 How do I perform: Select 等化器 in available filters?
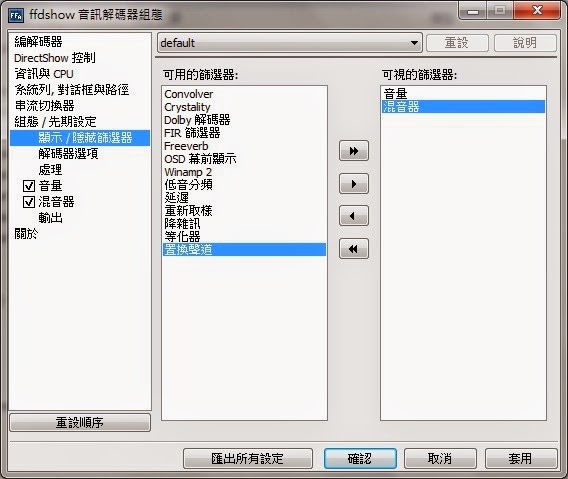pyautogui.click(x=245, y=237)
